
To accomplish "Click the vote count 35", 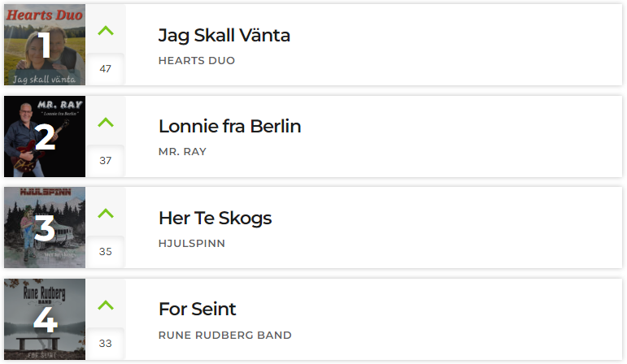I will [106, 251].
